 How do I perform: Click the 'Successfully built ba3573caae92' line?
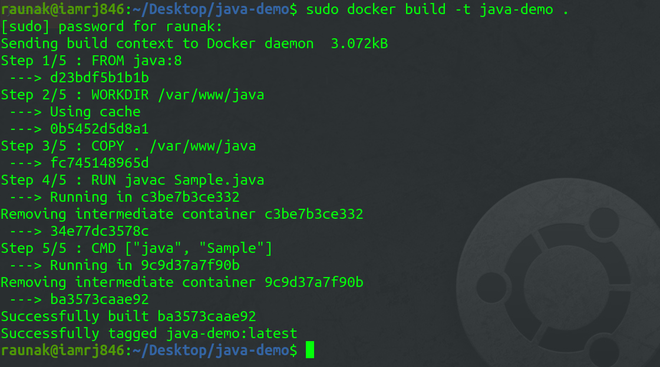pyautogui.click(x=128, y=316)
